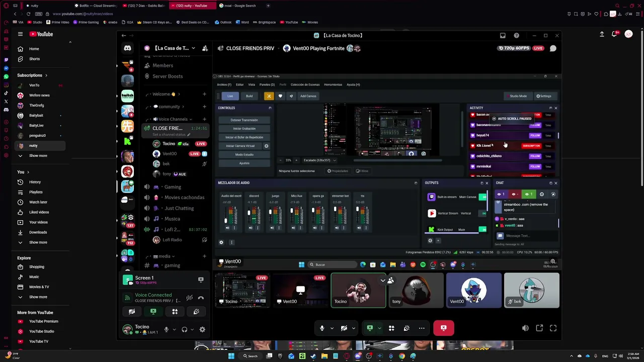Open YouTube notifications bell
The image size is (644, 362).
tap(614, 34)
